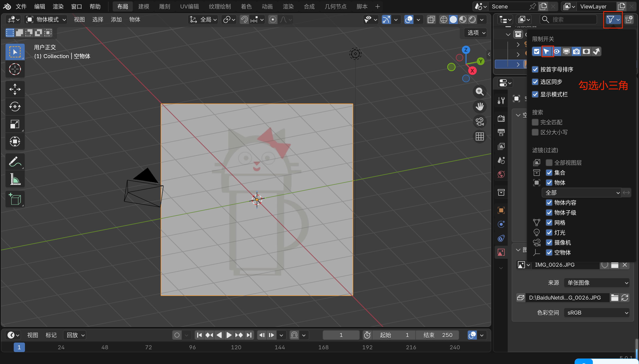639x364 pixels.
Task: Click the pan hand navigation icon
Action: (x=479, y=107)
